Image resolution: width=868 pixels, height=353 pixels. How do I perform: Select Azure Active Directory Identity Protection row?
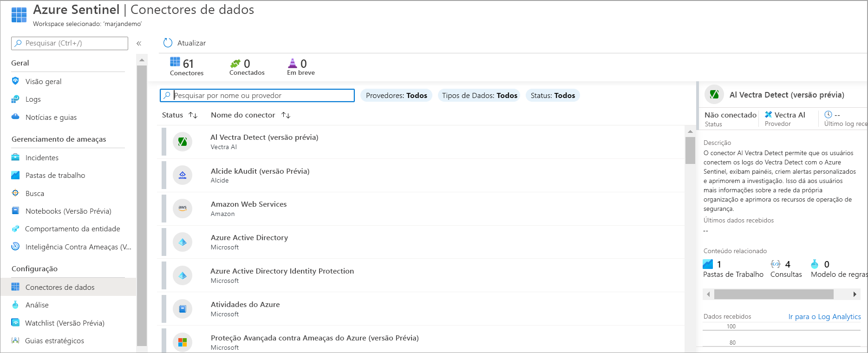[x=423, y=275]
